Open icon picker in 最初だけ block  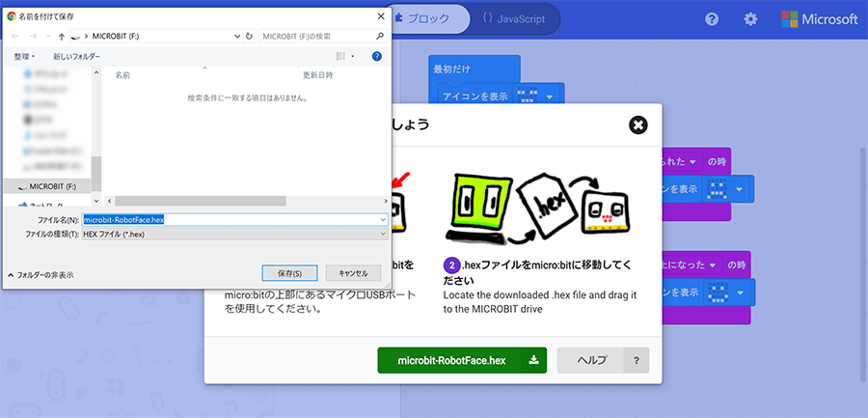coord(534,96)
